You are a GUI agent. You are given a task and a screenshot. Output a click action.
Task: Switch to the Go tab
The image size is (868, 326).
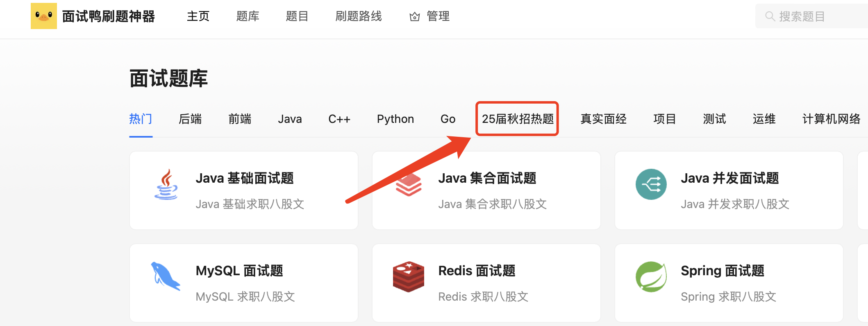(448, 119)
